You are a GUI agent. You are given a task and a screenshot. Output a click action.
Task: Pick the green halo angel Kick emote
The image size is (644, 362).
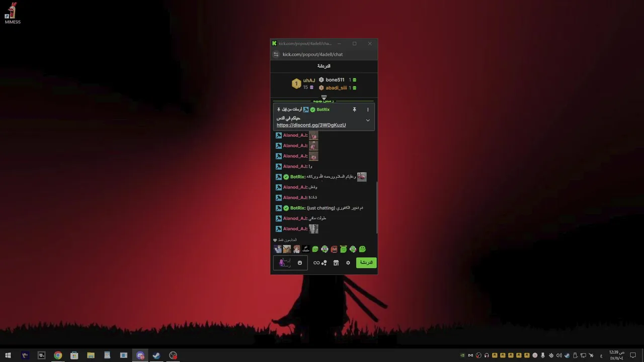pos(344,249)
